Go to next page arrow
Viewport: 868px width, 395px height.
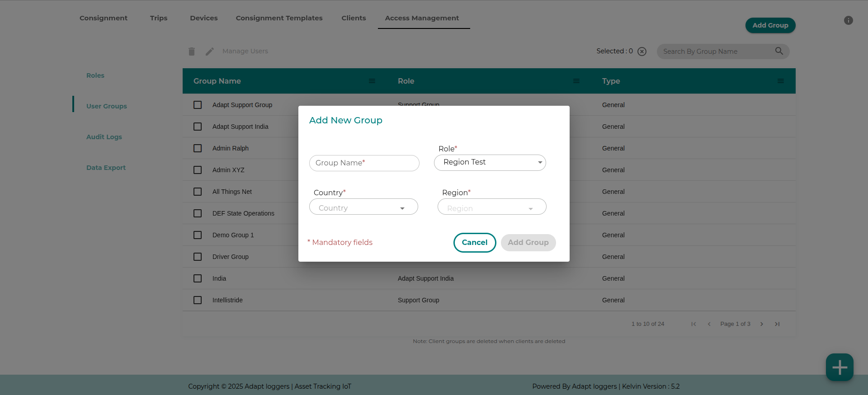[762, 324]
